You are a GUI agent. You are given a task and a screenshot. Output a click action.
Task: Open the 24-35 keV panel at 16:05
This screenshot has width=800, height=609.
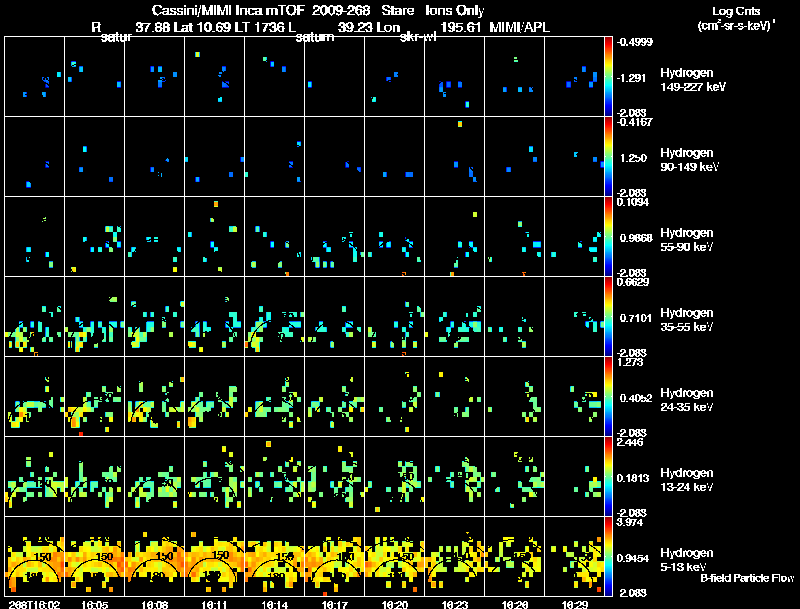(x=94, y=397)
